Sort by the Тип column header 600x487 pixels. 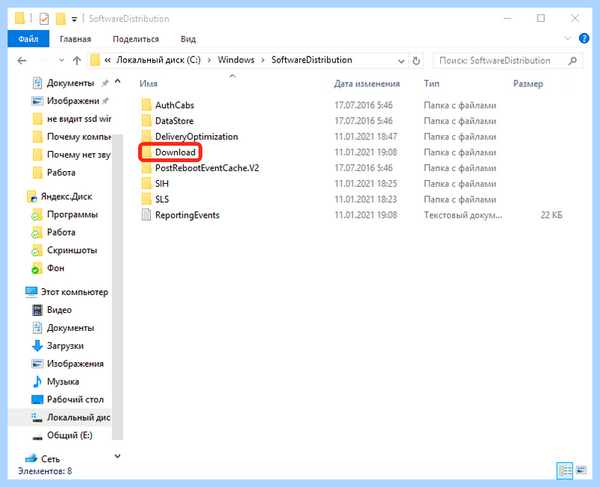[x=431, y=84]
